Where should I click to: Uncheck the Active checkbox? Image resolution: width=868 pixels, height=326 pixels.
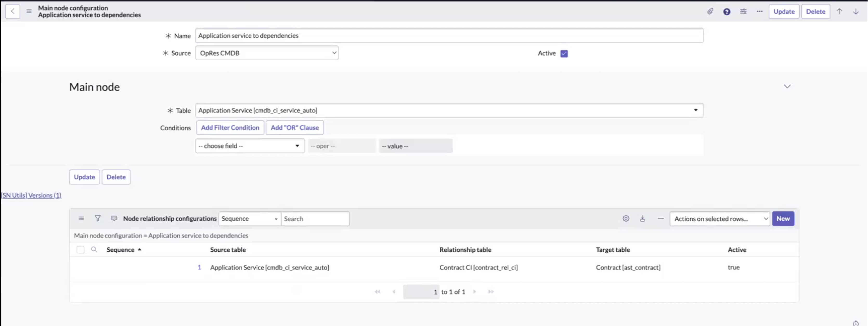point(564,54)
